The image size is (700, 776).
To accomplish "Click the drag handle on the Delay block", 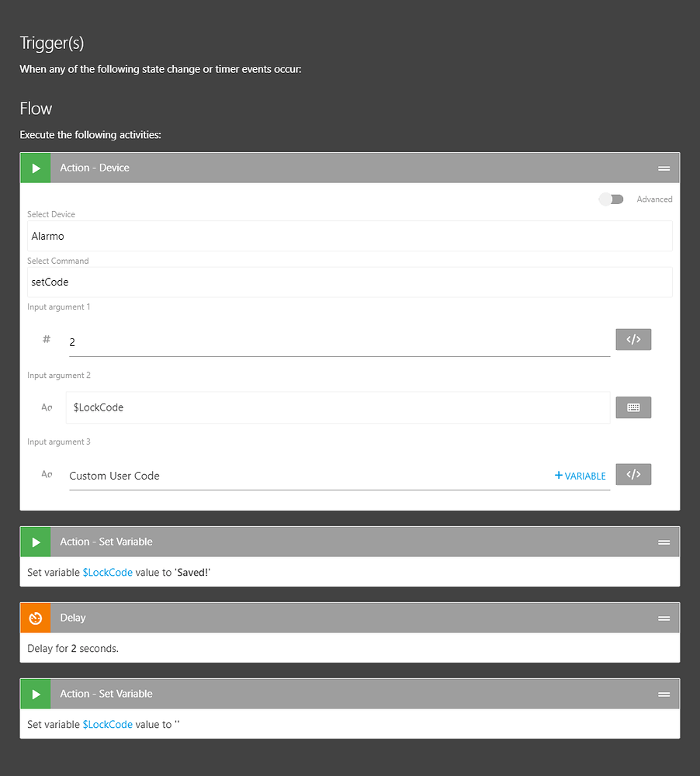I will tap(664, 618).
